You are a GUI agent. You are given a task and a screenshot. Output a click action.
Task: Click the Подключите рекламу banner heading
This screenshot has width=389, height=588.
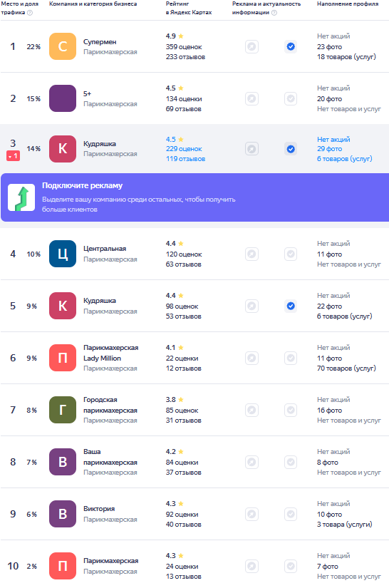click(x=82, y=185)
